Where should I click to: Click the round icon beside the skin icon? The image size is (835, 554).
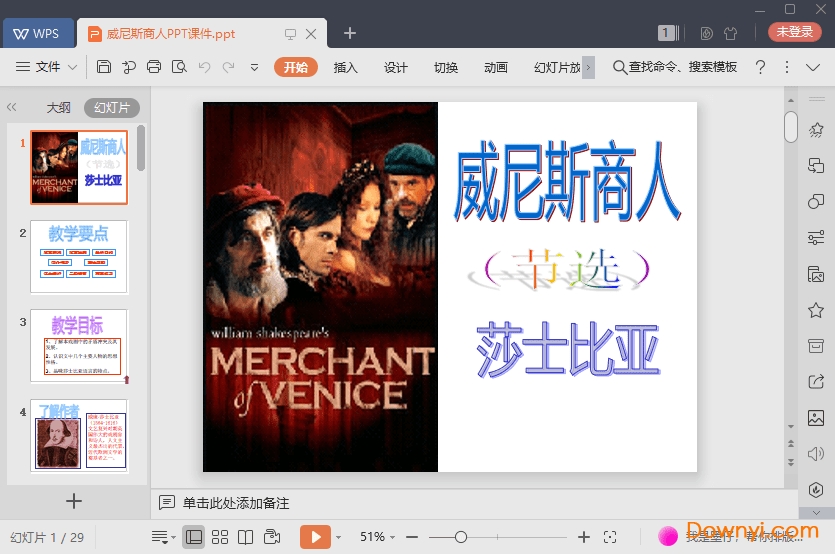pos(706,34)
